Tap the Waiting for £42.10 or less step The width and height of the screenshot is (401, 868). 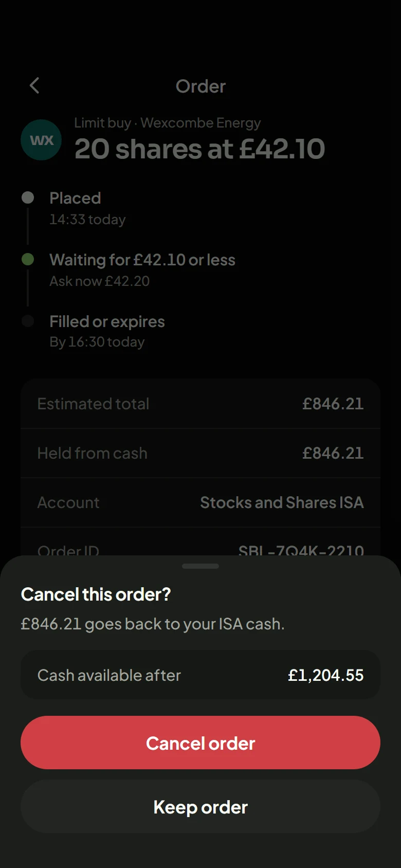click(142, 270)
